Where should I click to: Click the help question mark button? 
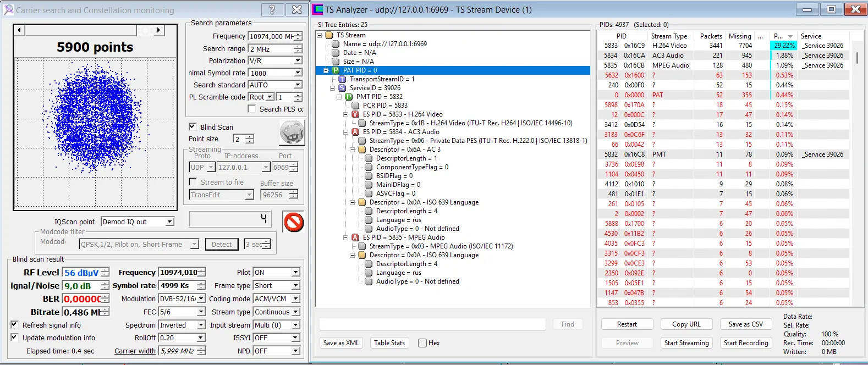click(272, 9)
